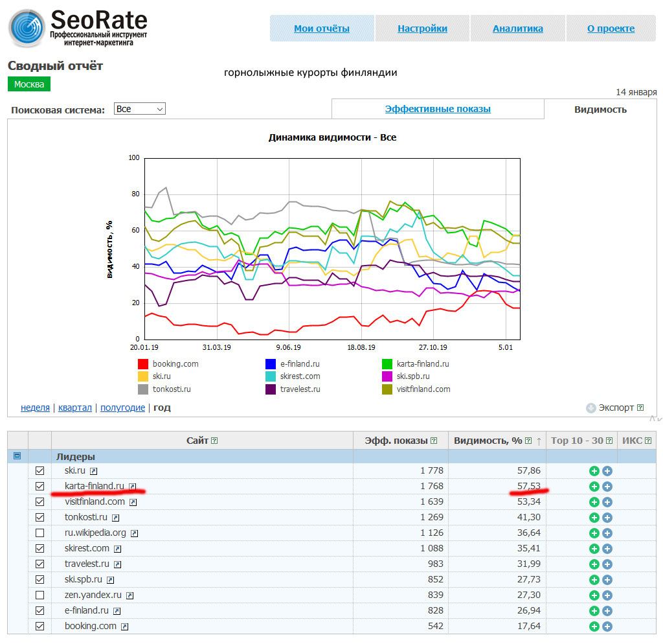
Task: Uncheck the ski.ru checkbox
Action: 39,471
